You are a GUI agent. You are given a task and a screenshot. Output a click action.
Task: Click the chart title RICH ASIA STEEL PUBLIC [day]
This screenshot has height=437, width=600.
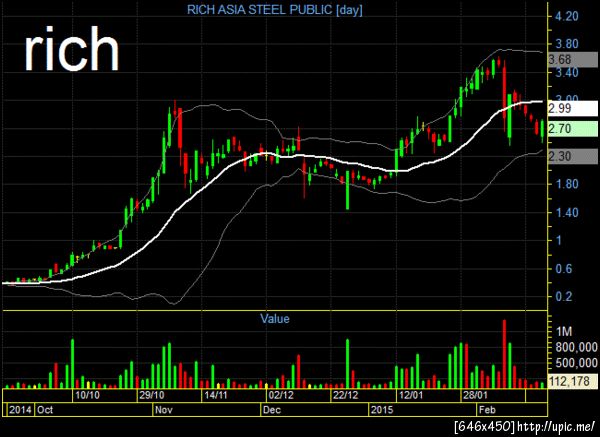(274, 10)
